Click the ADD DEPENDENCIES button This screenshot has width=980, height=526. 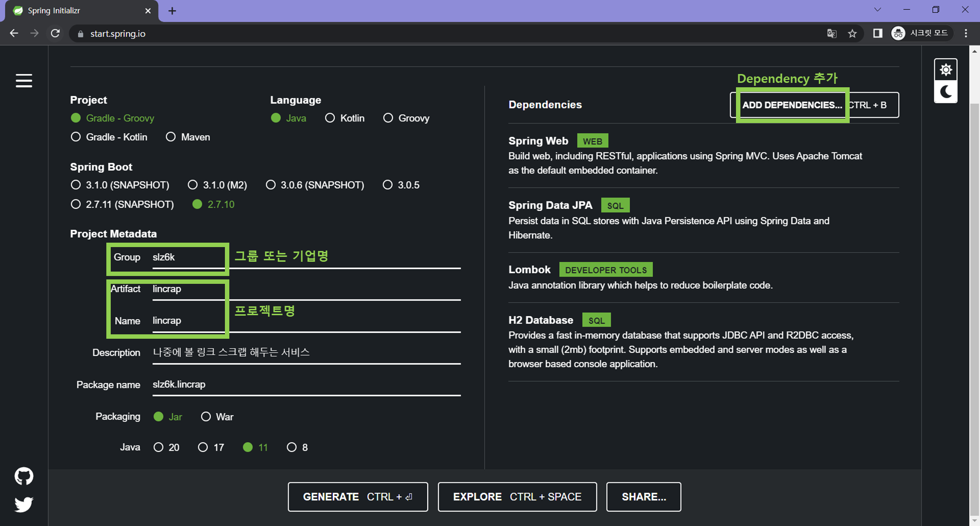click(814, 105)
